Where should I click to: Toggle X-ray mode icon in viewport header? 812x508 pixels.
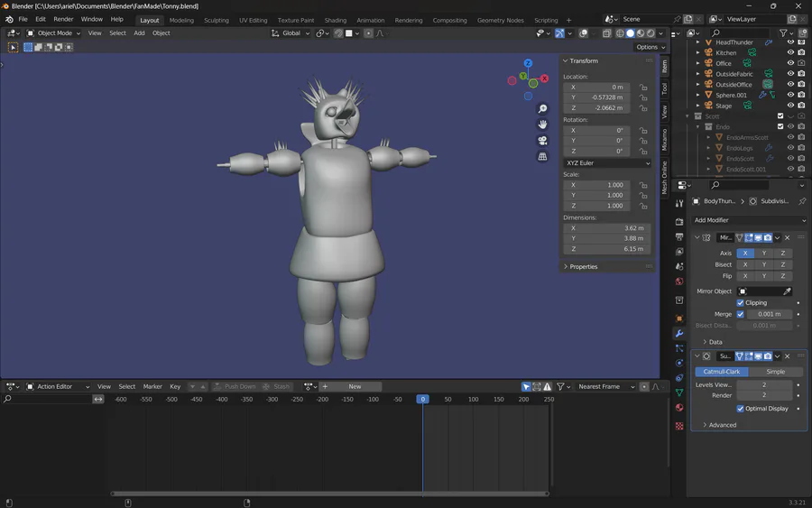(x=607, y=33)
